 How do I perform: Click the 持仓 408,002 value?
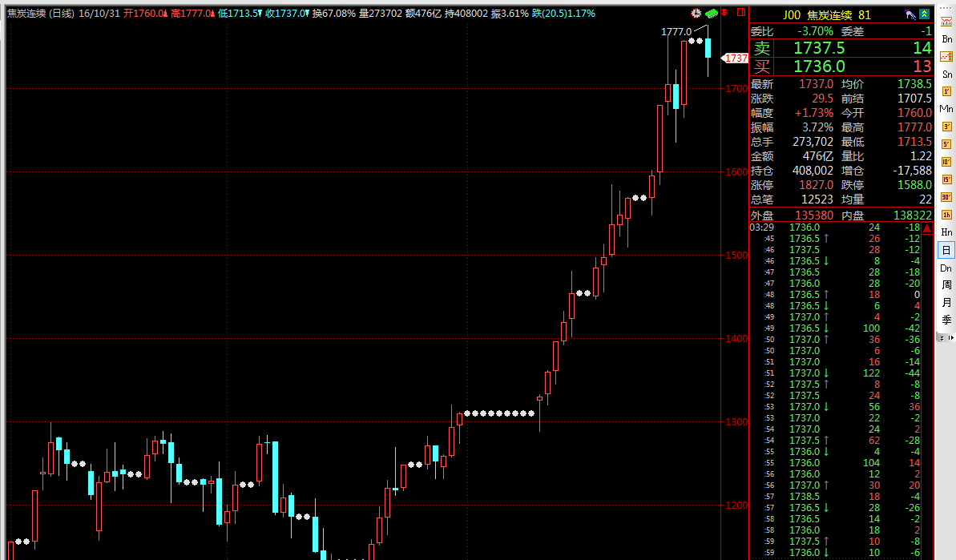pyautogui.click(x=813, y=171)
